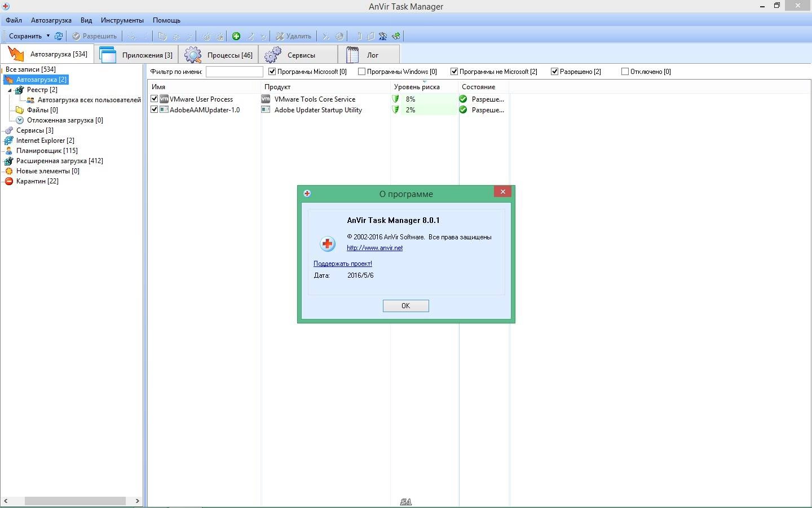Screen dimensions: 812x508
Task: Click OK in the О программе dialog
Action: click(406, 306)
